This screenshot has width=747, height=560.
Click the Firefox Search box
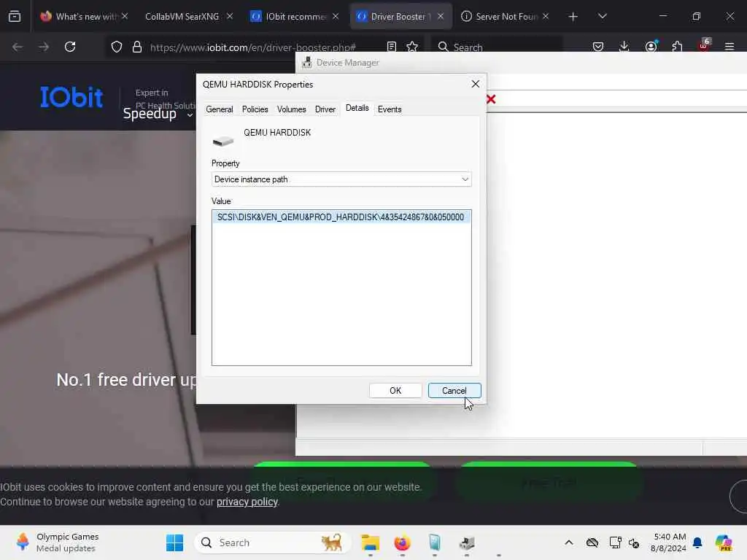(496, 47)
